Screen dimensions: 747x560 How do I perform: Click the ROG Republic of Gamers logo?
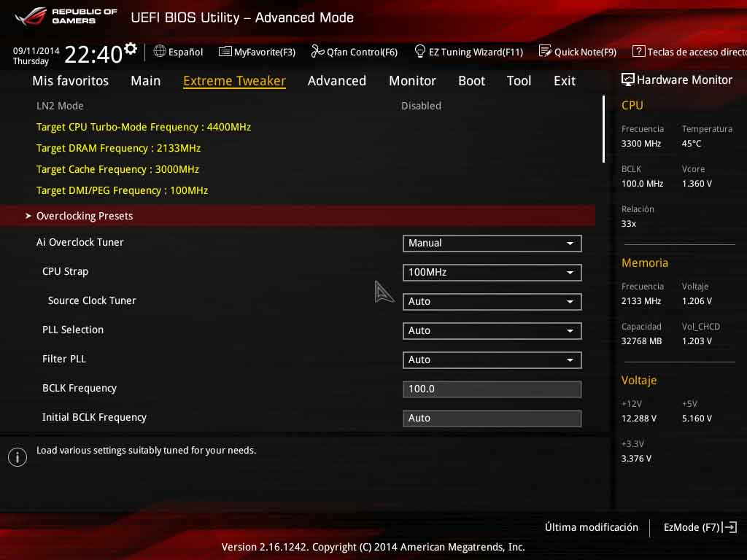click(x=66, y=16)
